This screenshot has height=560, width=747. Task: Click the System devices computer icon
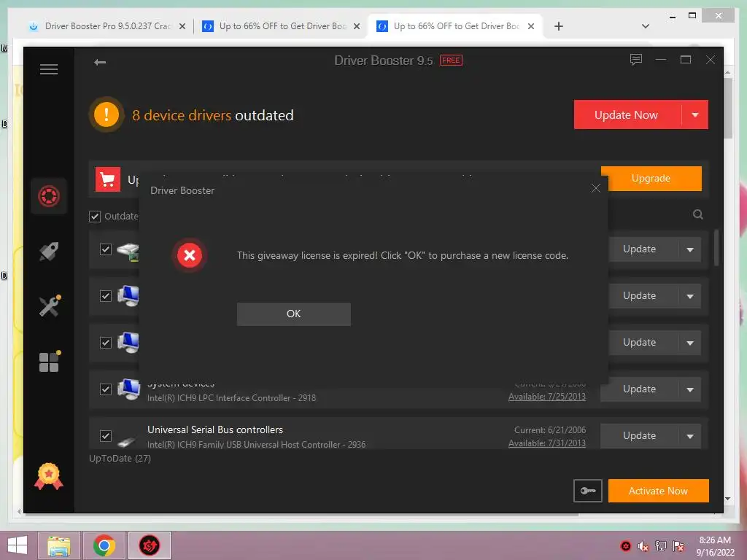128,389
